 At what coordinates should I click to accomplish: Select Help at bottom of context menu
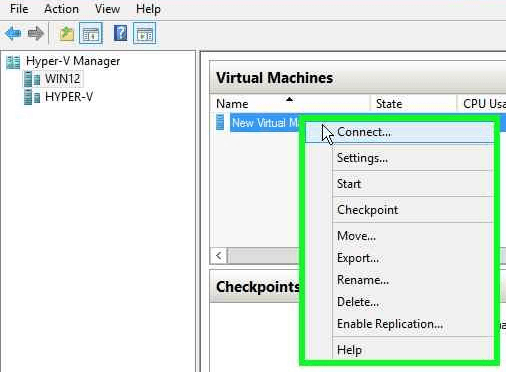tap(399, 350)
